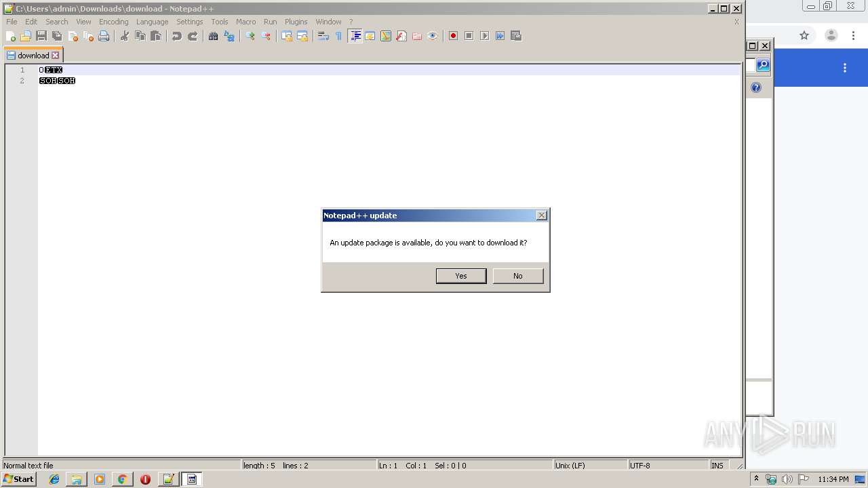Toggle the indent guide icon
Image resolution: width=868 pixels, height=488 pixels.
[355, 36]
